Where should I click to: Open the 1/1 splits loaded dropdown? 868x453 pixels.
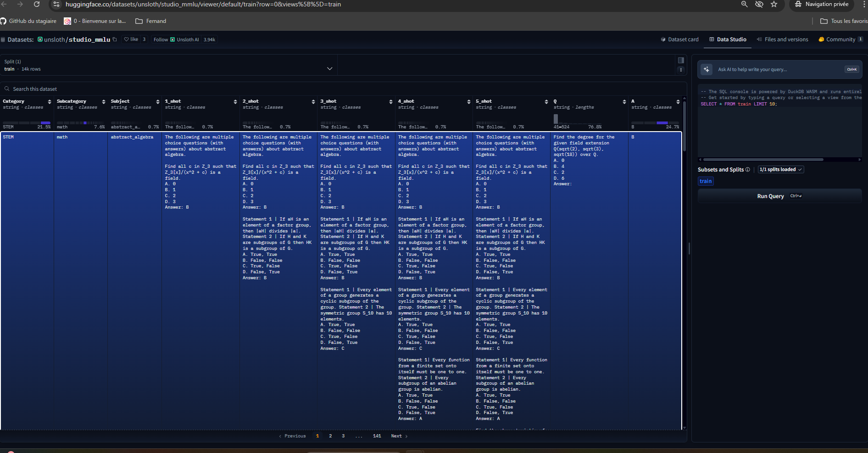click(780, 170)
